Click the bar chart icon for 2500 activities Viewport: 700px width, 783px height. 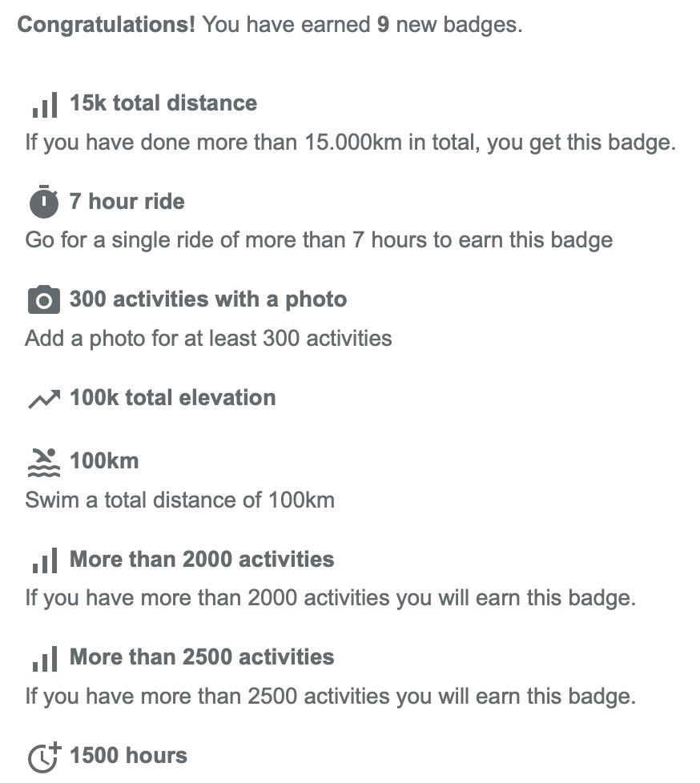pyautogui.click(x=45, y=658)
